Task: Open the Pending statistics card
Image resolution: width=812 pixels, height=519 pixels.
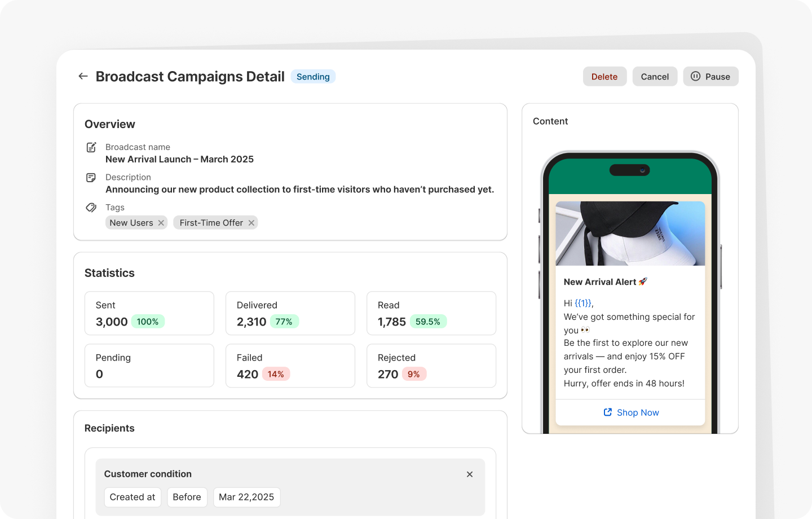Action: pyautogui.click(x=149, y=366)
